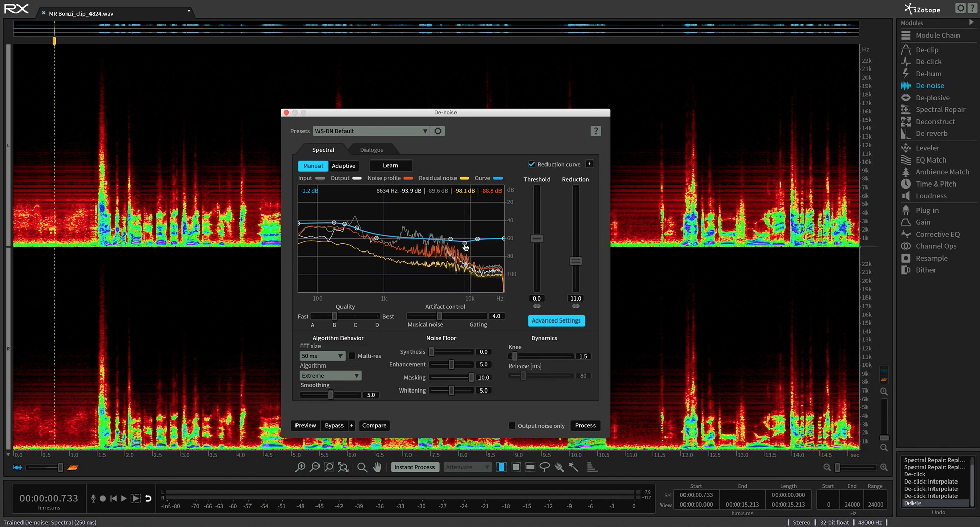Open the De-clip module
Image resolution: width=980 pixels, height=527 pixels.
click(926, 50)
